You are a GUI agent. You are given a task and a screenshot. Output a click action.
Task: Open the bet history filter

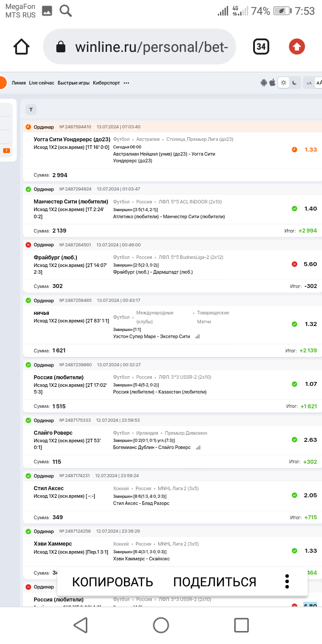coord(31,110)
